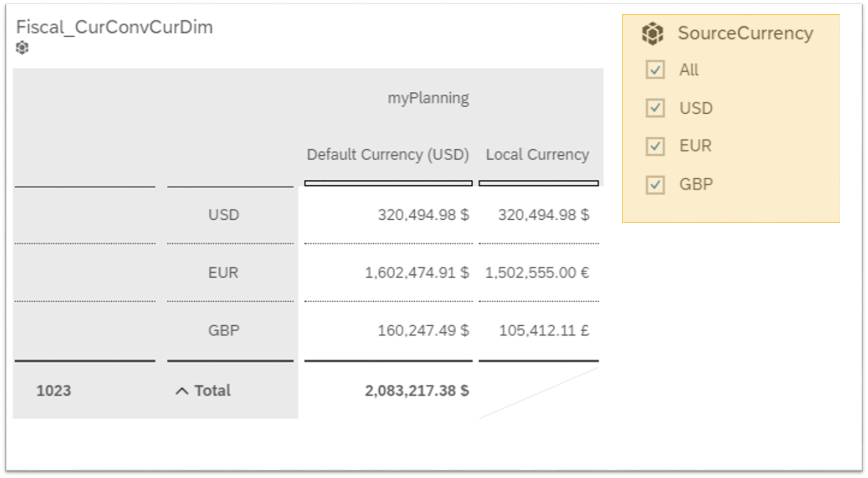868x478 pixels.
Task: Select the 1,602,474.91 $ cell
Action: click(x=417, y=272)
